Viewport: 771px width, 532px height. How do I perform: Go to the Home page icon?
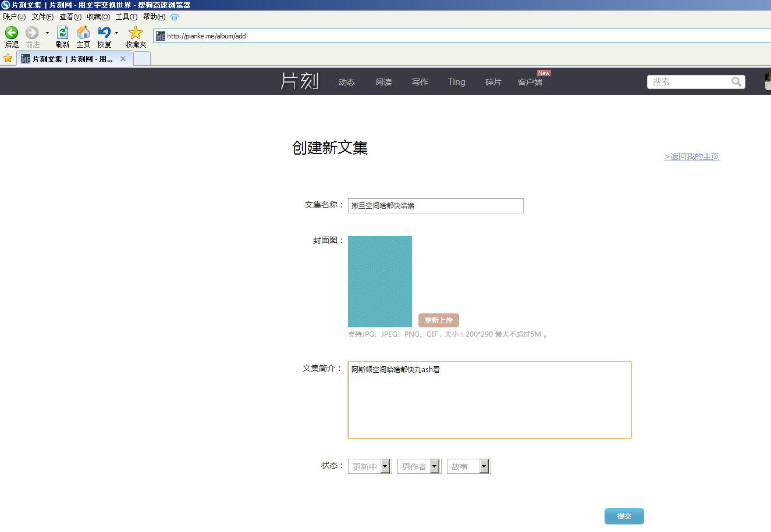pyautogui.click(x=83, y=33)
